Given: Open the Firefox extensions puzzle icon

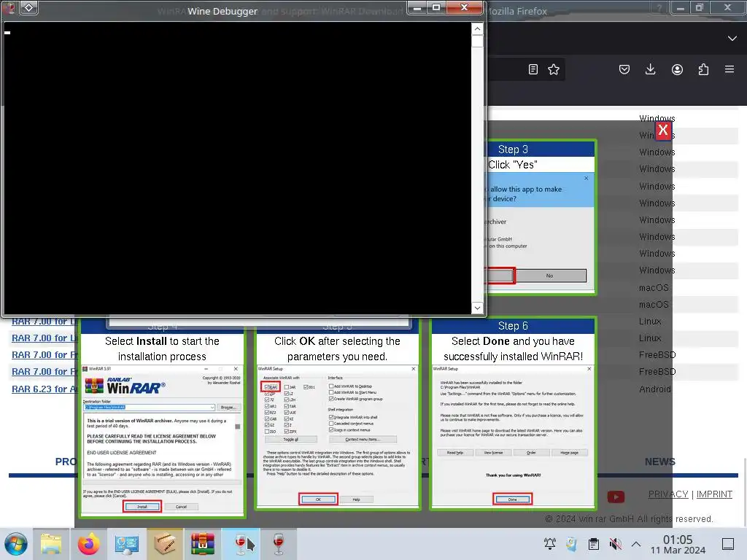Looking at the screenshot, I should [703, 69].
